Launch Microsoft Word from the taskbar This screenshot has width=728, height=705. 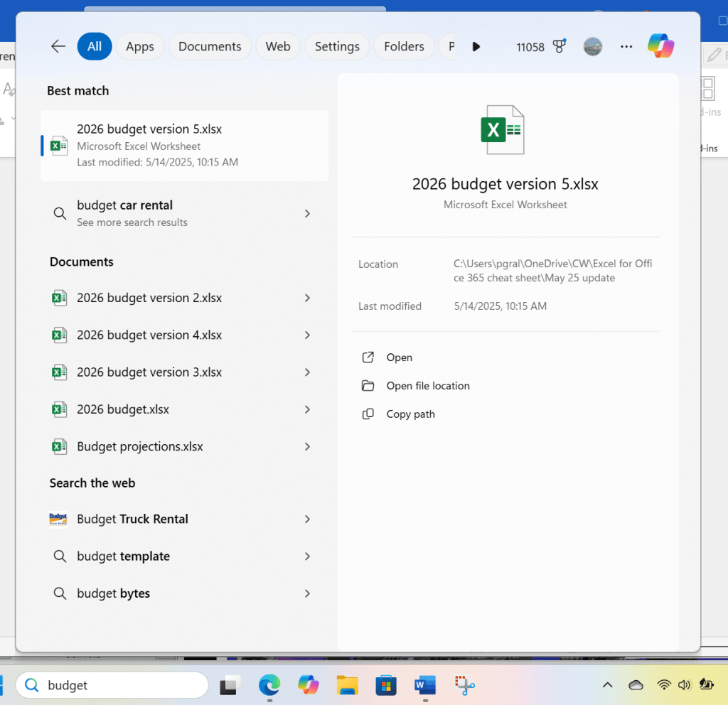coord(424,684)
